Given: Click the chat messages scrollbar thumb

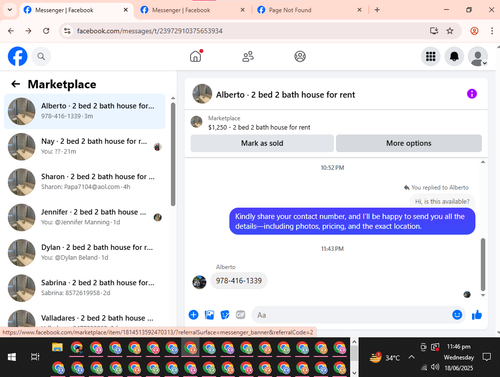Looking at the screenshot, I should pos(483,265).
